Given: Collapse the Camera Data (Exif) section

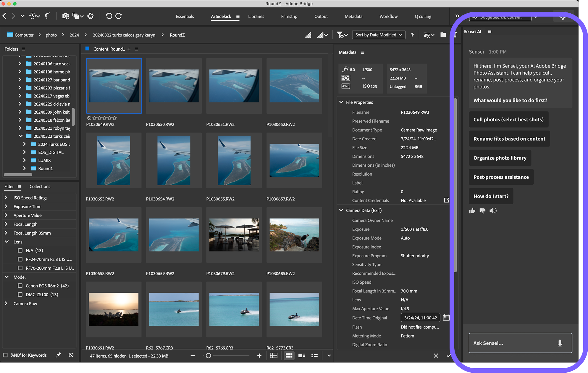Looking at the screenshot, I should click(341, 210).
